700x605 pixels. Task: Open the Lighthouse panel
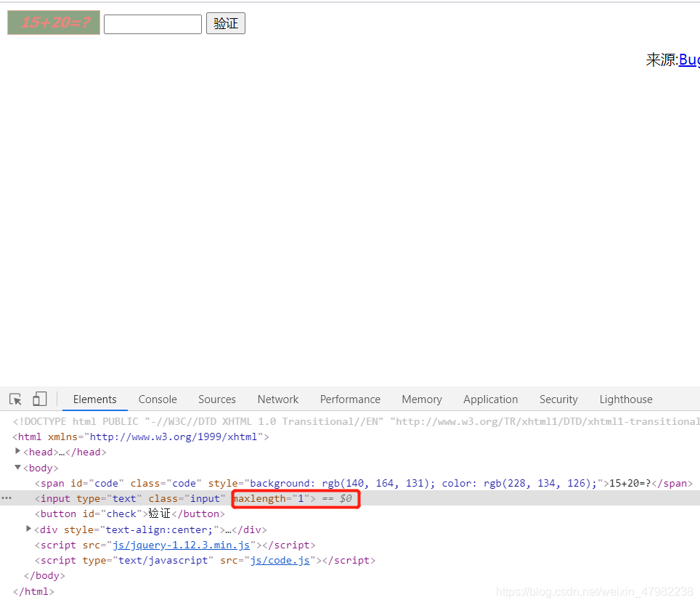(625, 399)
